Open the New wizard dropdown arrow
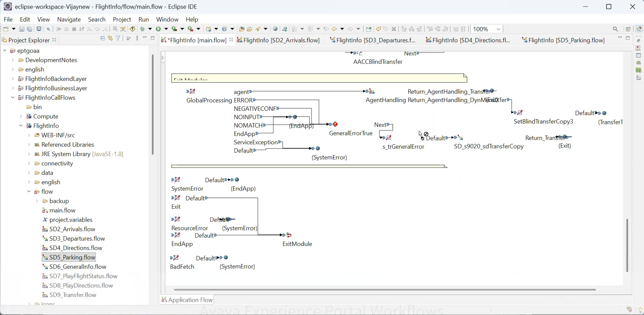The width and height of the screenshot is (644, 315). (14, 29)
